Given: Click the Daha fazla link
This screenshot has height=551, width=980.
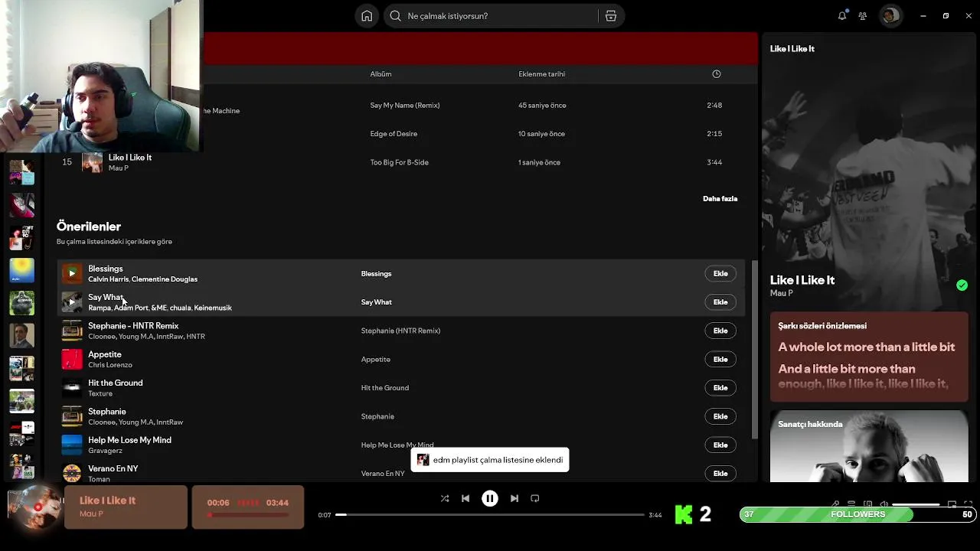Looking at the screenshot, I should [x=720, y=199].
